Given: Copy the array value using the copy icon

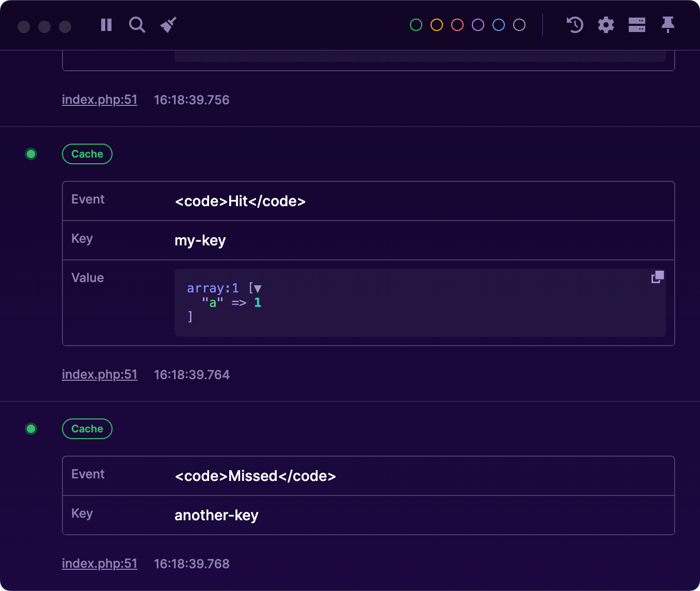Looking at the screenshot, I should [657, 277].
